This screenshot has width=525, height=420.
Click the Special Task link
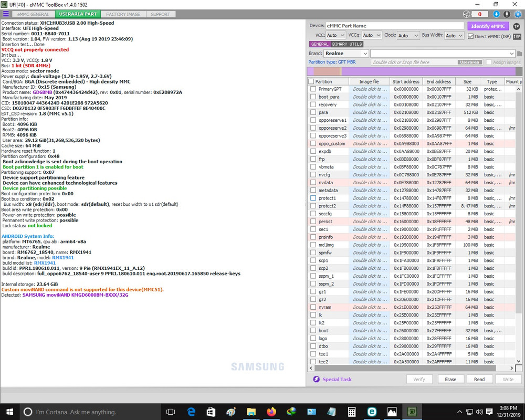[x=337, y=379]
